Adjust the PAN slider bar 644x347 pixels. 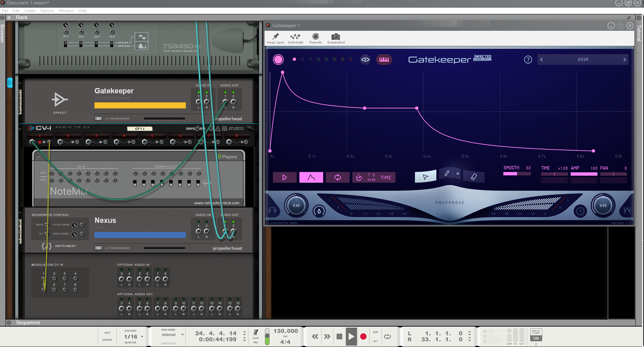click(x=613, y=174)
